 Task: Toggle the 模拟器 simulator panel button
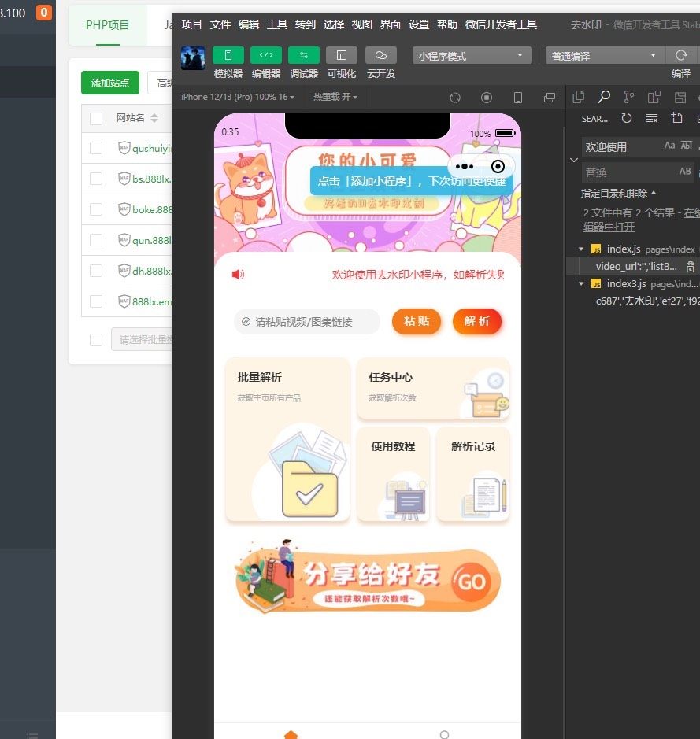pyautogui.click(x=228, y=56)
